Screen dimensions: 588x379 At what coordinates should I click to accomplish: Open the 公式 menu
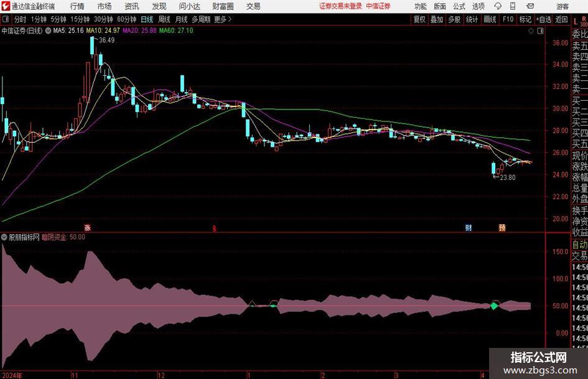pos(459,6)
